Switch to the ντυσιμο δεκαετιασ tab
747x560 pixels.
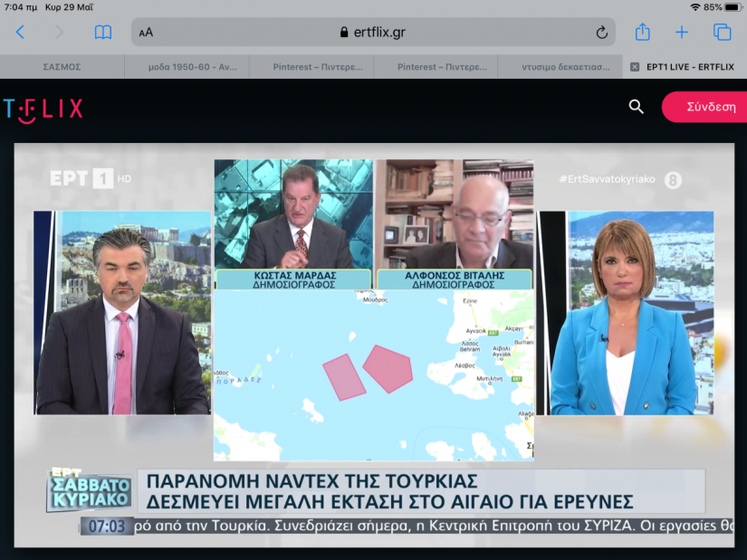(559, 66)
